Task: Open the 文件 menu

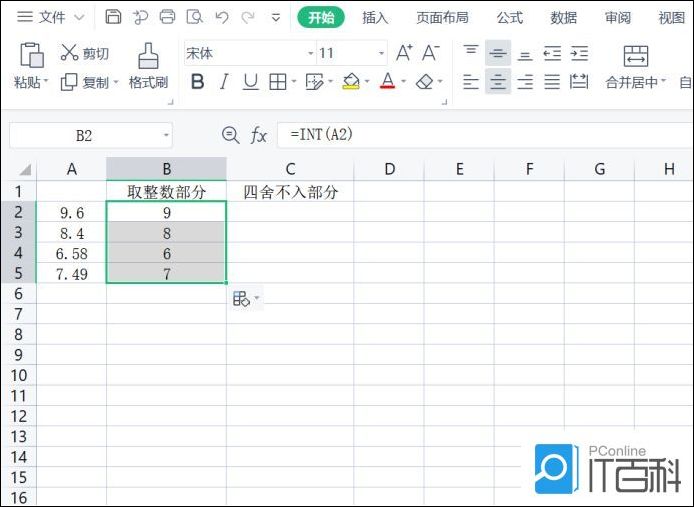Action: (51, 17)
